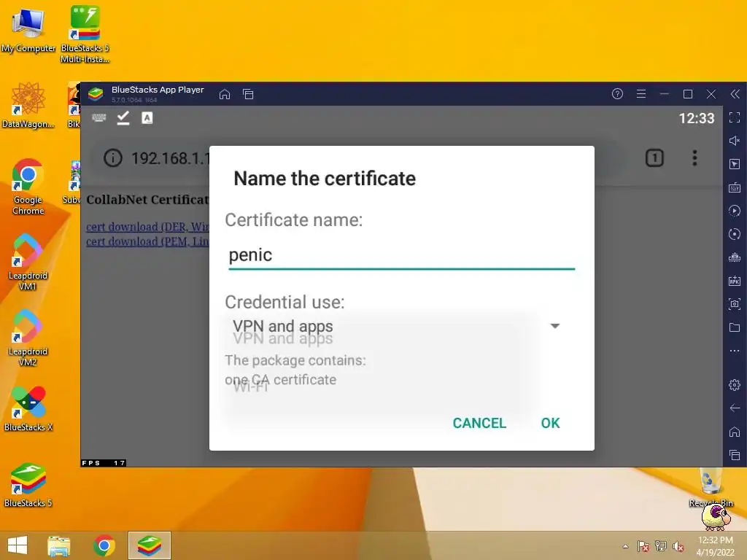Open keyboard controls icon in sidebar
Viewport: 747px width, 560px height.
735,187
